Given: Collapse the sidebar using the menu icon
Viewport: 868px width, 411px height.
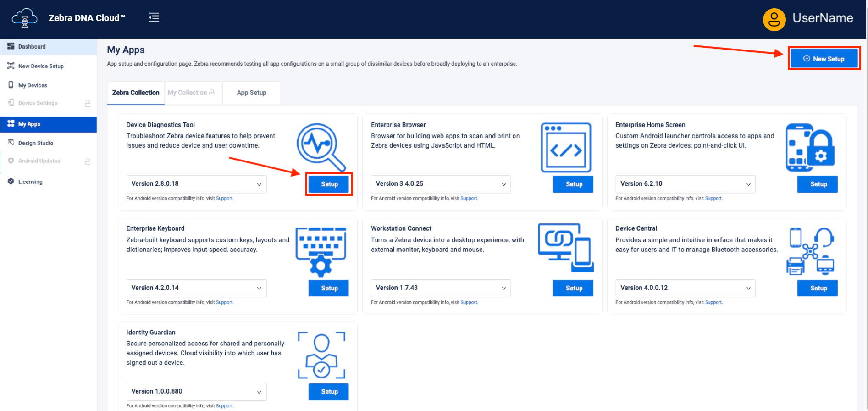Looking at the screenshot, I should tap(154, 17).
